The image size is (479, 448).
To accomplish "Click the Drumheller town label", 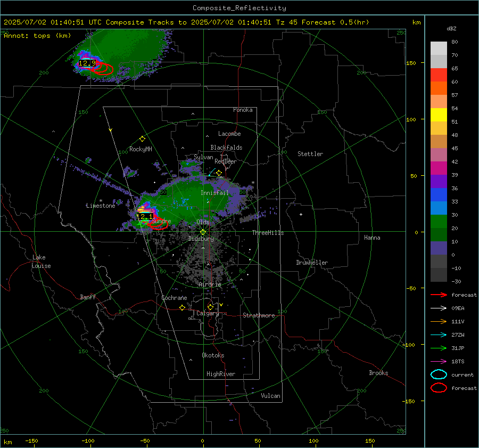I will [312, 263].
